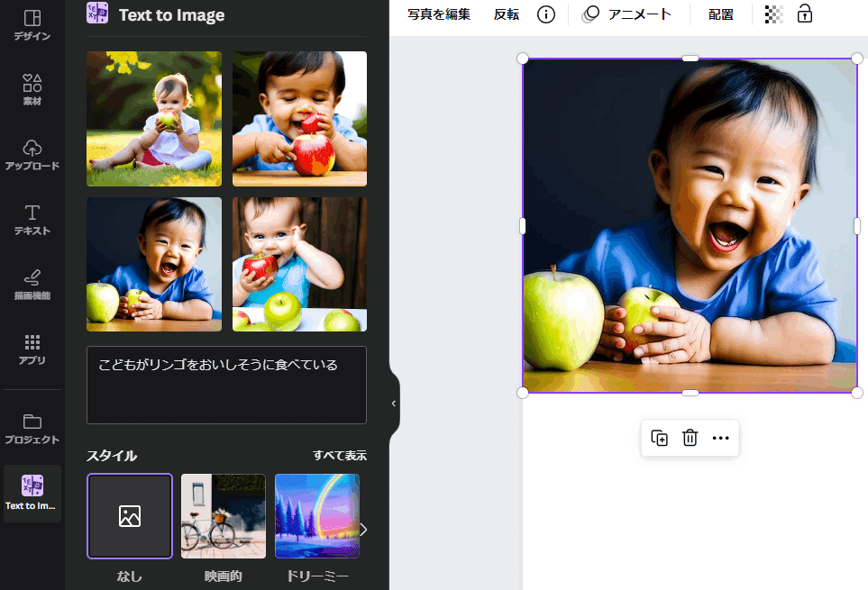This screenshot has height=590, width=868.
Task: Select the 映画的 cinematic style thumbnail
Action: pos(224,516)
